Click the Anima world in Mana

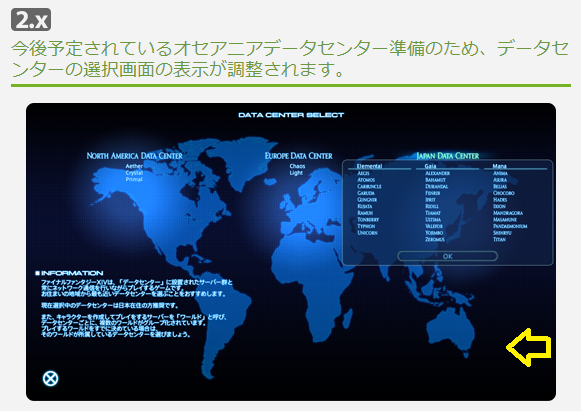coord(500,173)
